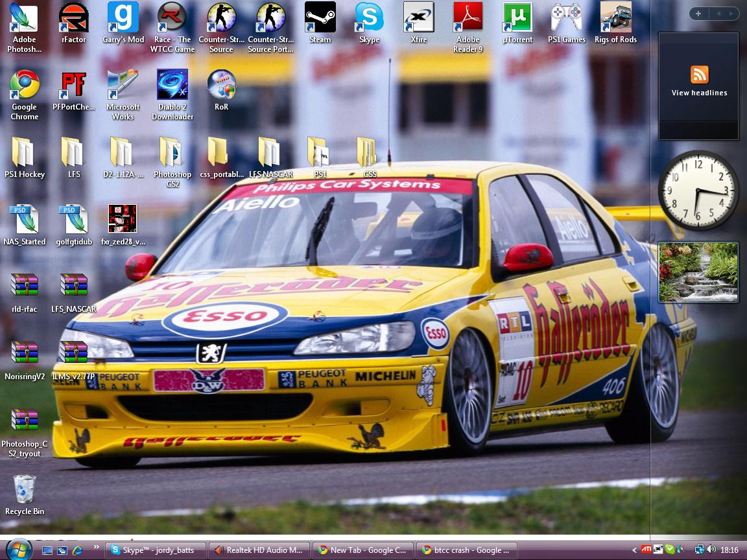Select the CSS folder icon
Image resolution: width=747 pixels, height=560 pixels.
[x=369, y=157]
